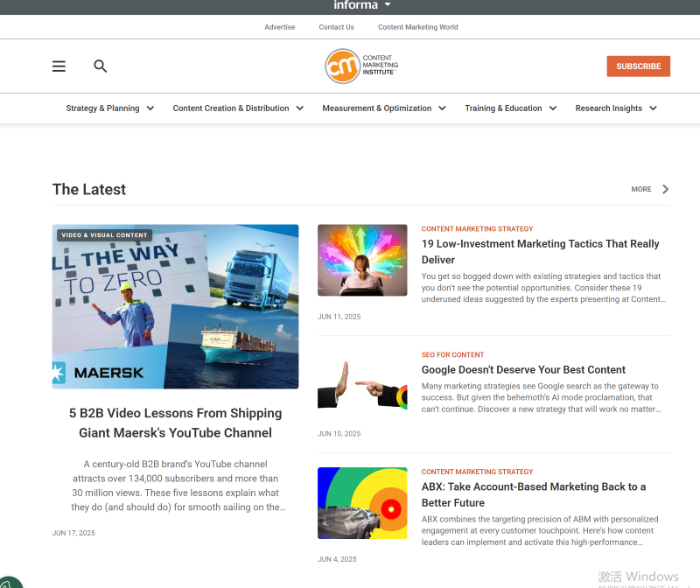Click the ABX article description text
The height and width of the screenshot is (588, 700).
[x=540, y=531]
